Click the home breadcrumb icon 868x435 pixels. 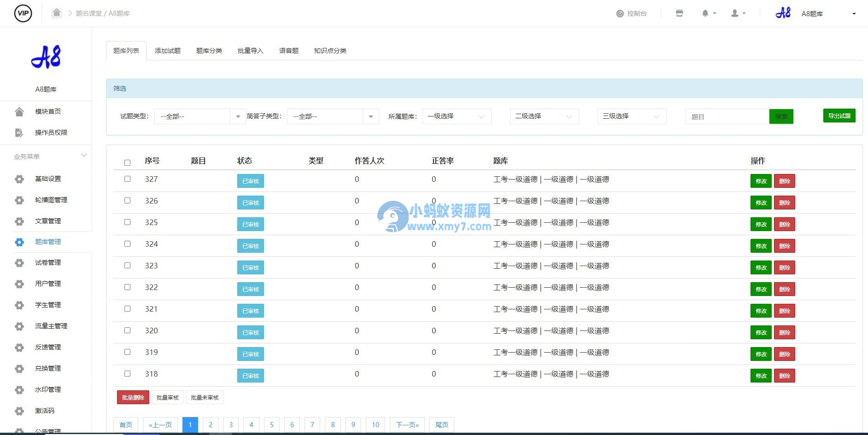click(x=56, y=13)
